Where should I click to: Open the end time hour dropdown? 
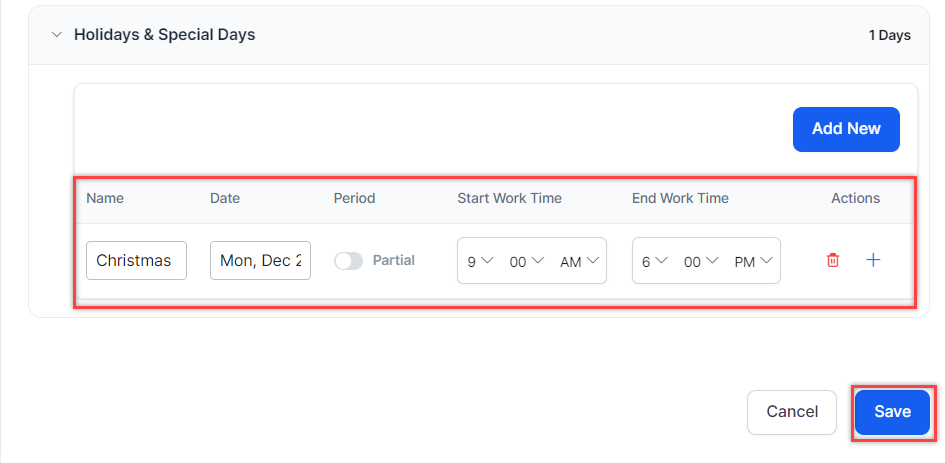pos(654,261)
